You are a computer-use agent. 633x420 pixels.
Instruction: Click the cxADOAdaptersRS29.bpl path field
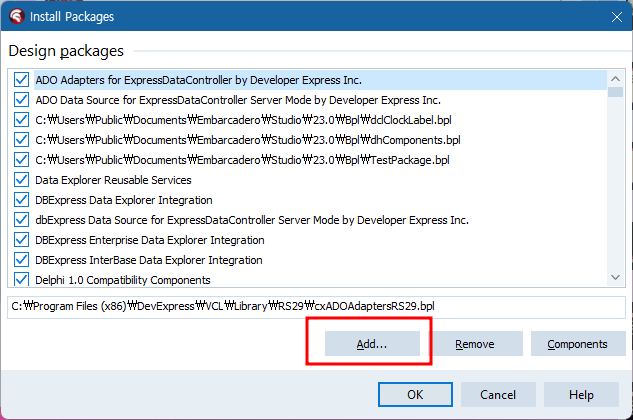(316, 307)
